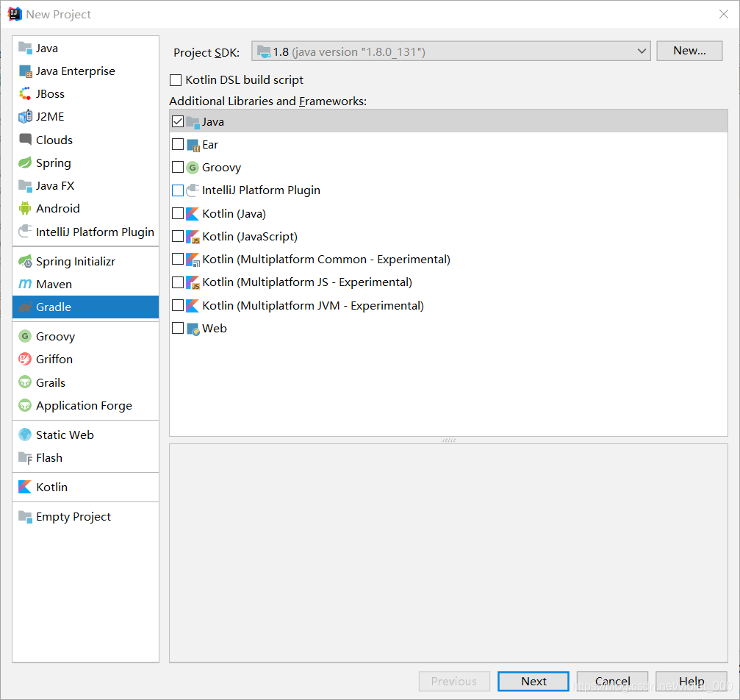Viewport: 740px width, 700px height.
Task: Click the Web framework icon
Action: pos(193,329)
